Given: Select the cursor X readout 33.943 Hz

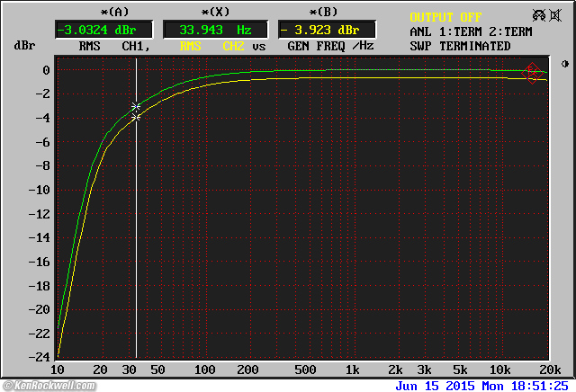Looking at the screenshot, I should click(215, 30).
